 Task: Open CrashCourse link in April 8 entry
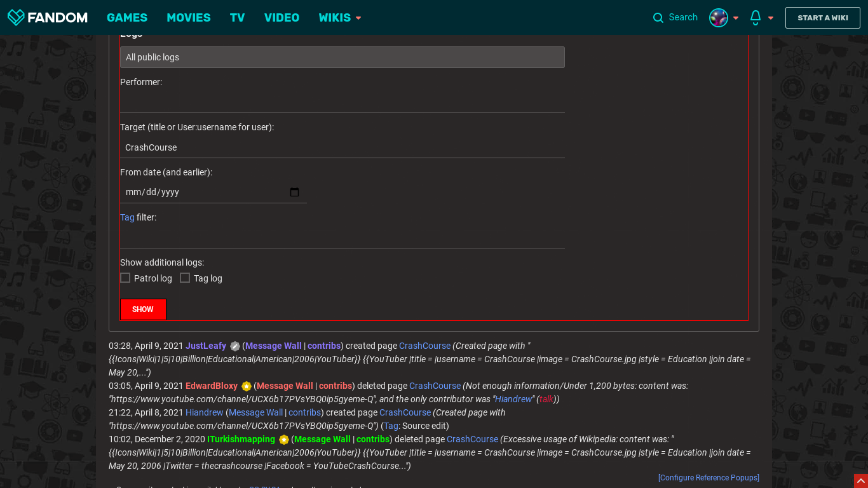click(405, 412)
